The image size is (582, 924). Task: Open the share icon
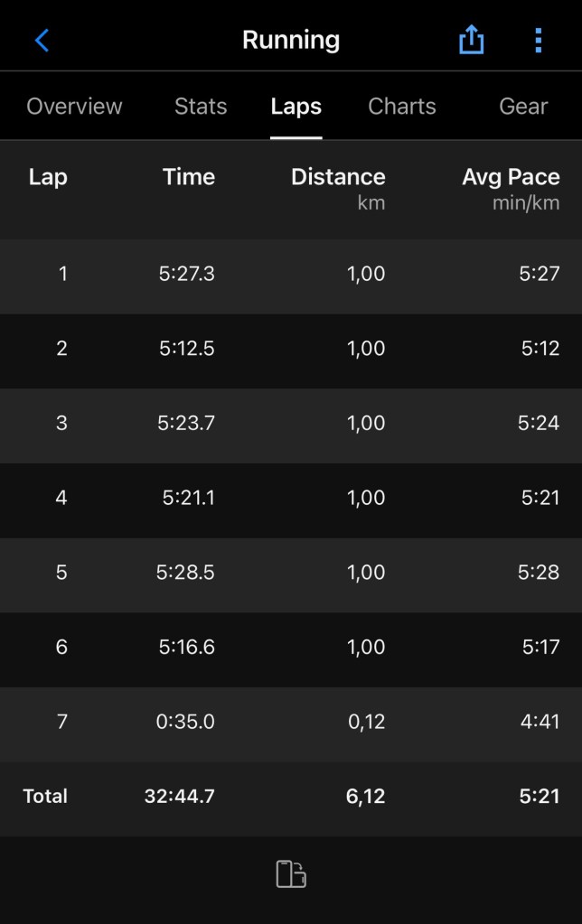click(x=472, y=40)
